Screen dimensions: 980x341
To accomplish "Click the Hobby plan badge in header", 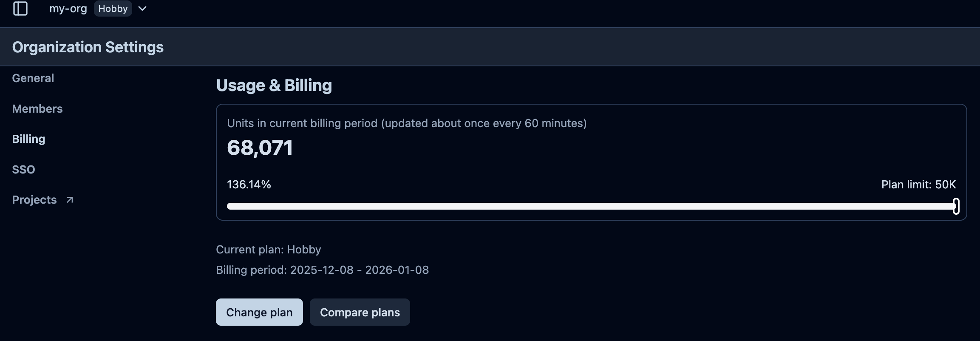I will (x=113, y=9).
